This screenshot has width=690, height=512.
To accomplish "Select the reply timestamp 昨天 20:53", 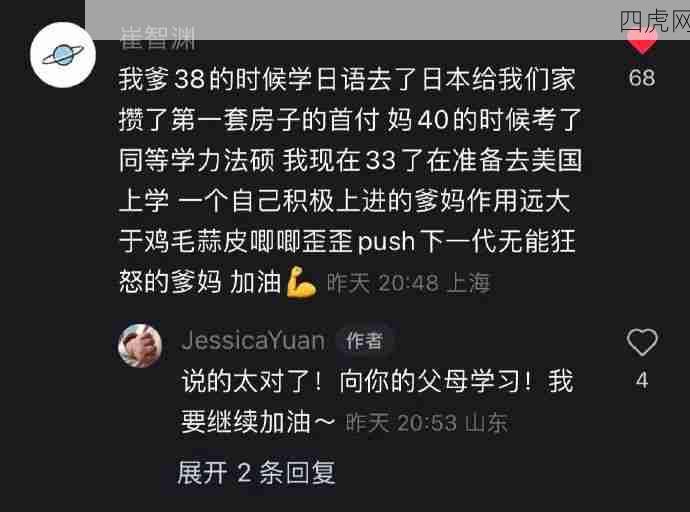I will (401, 423).
